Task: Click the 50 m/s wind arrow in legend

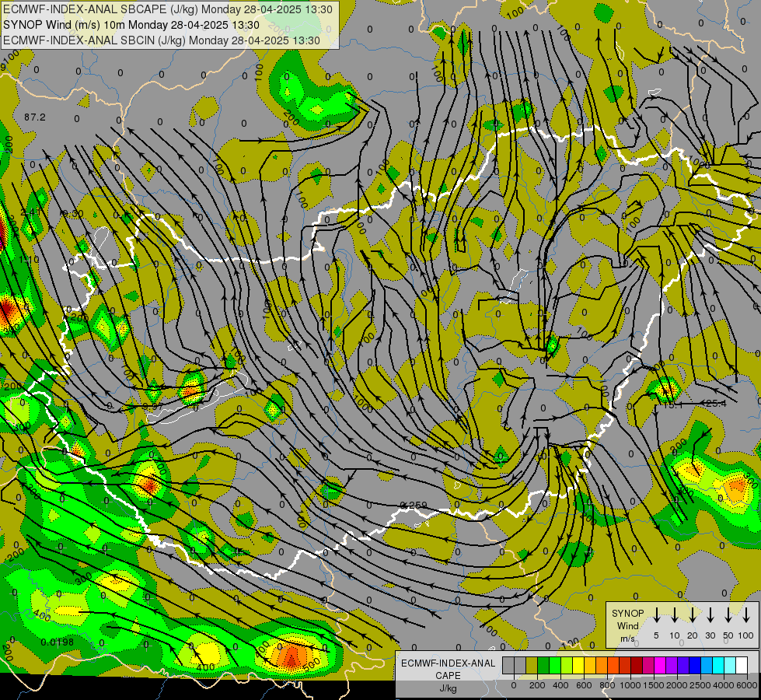Action: [728, 615]
